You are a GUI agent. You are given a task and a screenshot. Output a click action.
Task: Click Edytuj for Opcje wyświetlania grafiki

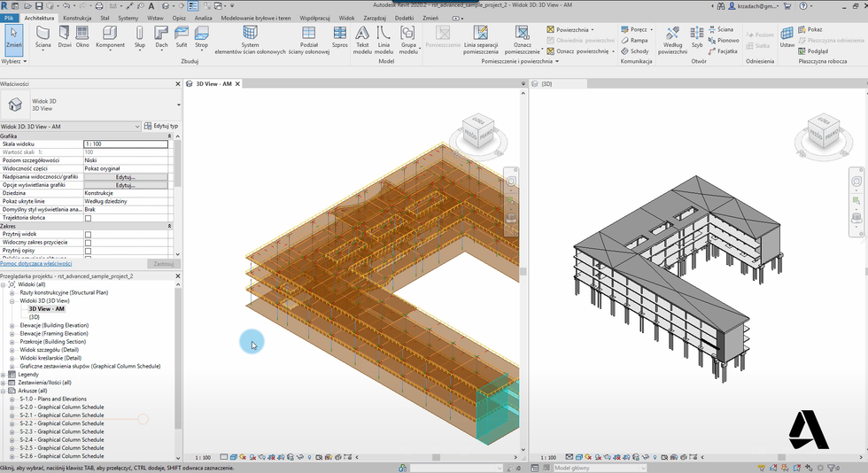pyautogui.click(x=126, y=185)
